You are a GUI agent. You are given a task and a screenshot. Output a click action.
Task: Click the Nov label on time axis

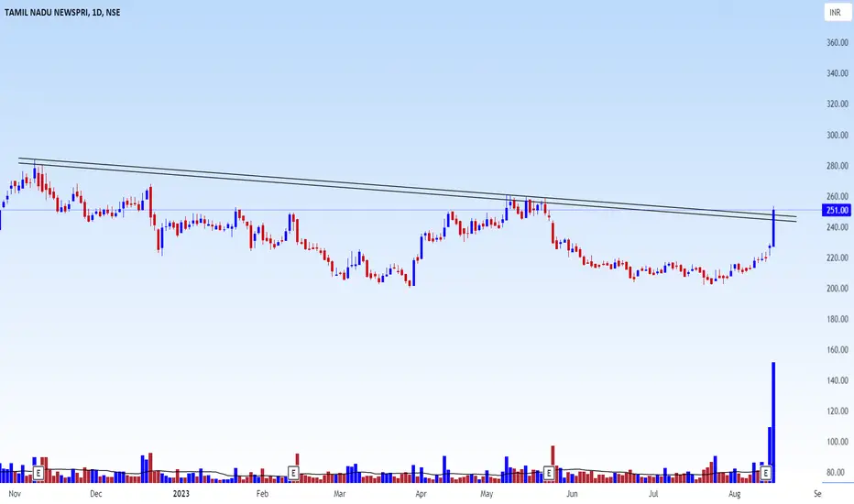[15, 494]
